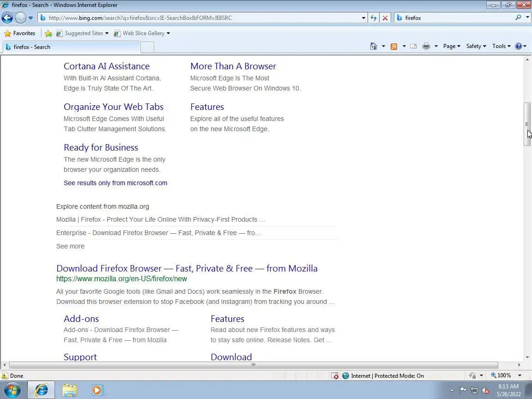Open recent pages dropdown next to Forward
Screen dimensions: 532x399
(30, 18)
